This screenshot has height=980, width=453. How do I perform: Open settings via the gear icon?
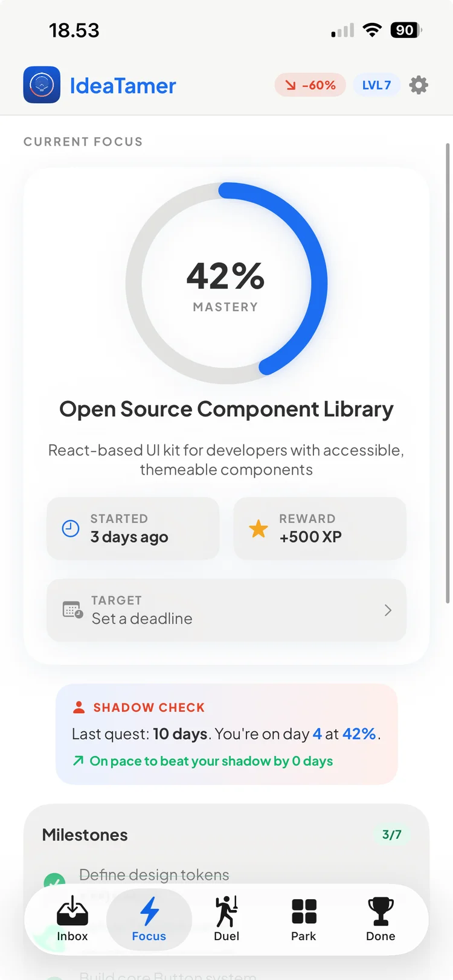pyautogui.click(x=419, y=85)
